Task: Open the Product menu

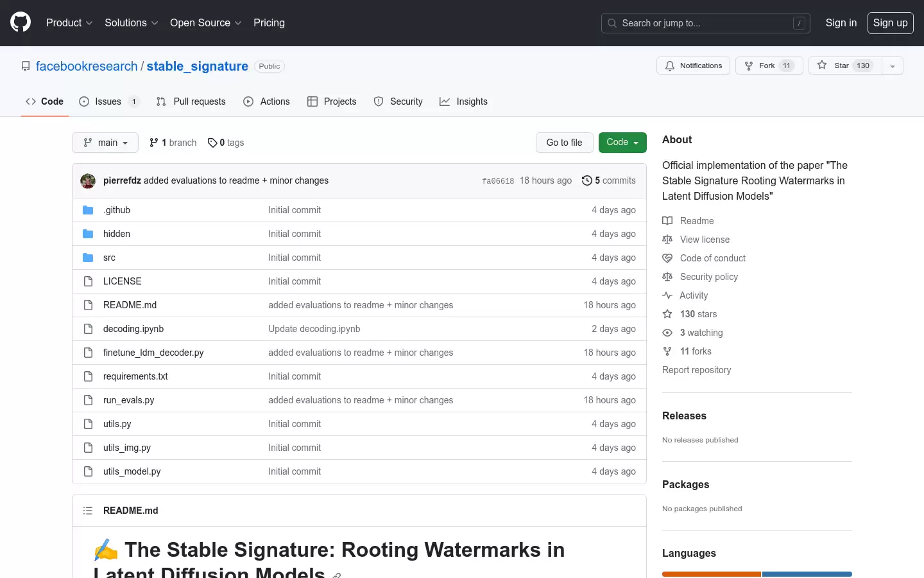Action: point(69,22)
